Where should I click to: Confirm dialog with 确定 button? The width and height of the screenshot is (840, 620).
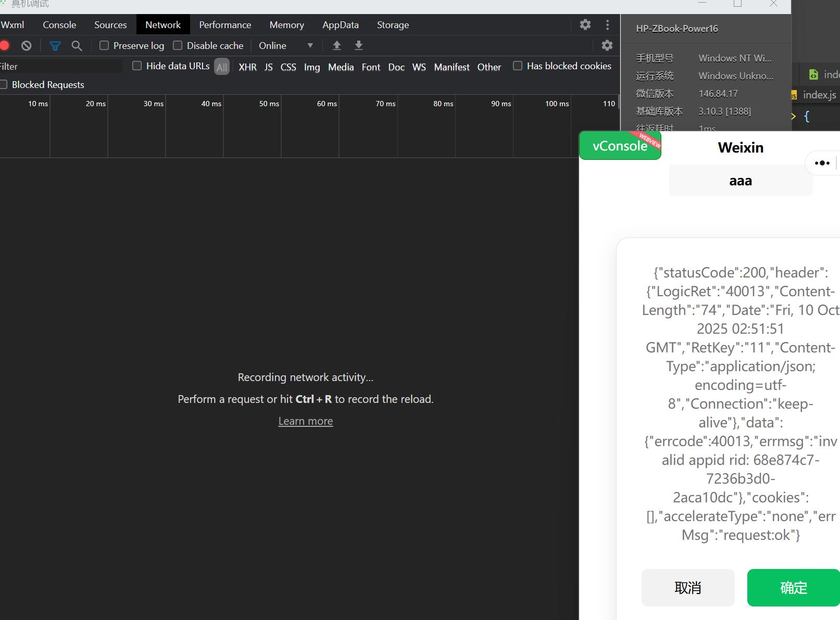click(x=794, y=588)
